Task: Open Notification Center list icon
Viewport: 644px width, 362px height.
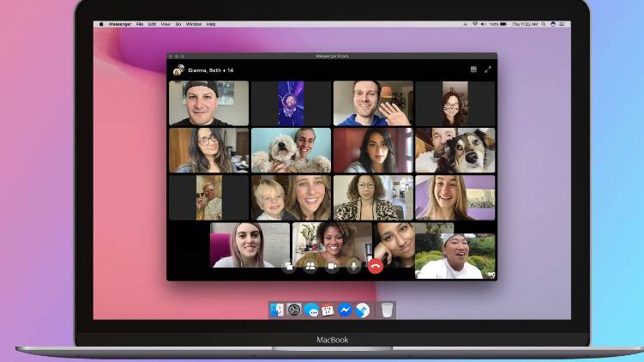Action: click(x=562, y=24)
